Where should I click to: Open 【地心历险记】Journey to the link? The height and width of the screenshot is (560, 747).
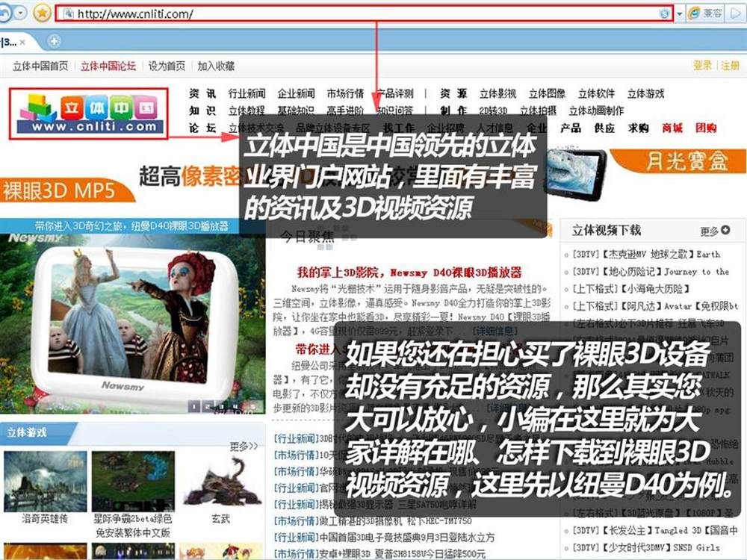[651, 272]
